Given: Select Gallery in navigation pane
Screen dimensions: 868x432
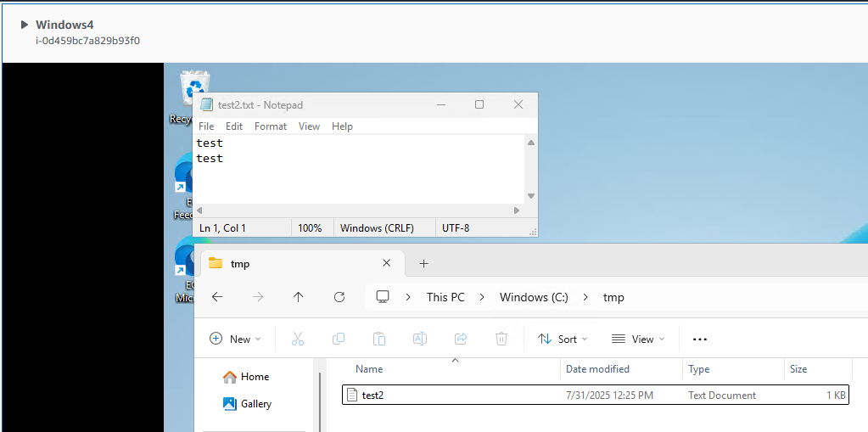Looking at the screenshot, I should point(248,404).
